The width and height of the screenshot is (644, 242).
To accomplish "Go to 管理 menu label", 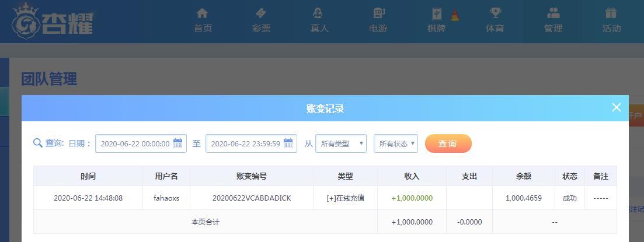I will click(x=553, y=29).
